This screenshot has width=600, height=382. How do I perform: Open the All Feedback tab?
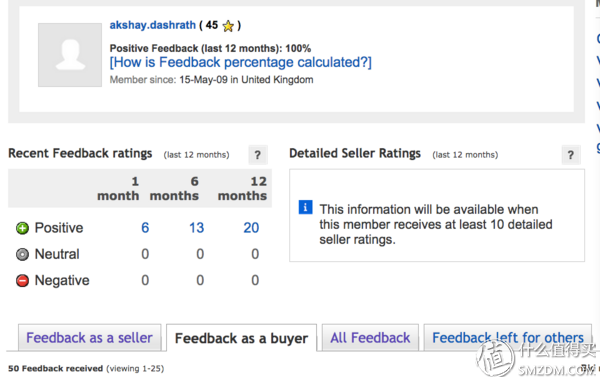[x=370, y=338]
